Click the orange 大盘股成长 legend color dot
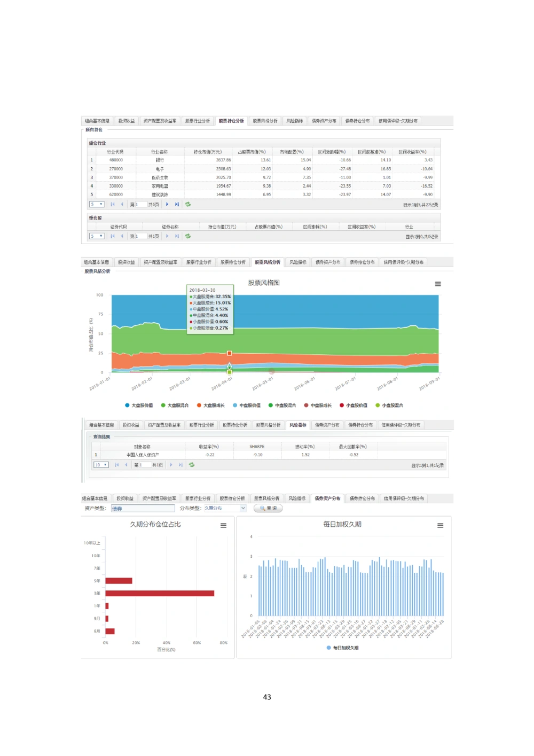The image size is (534, 756). point(199,406)
